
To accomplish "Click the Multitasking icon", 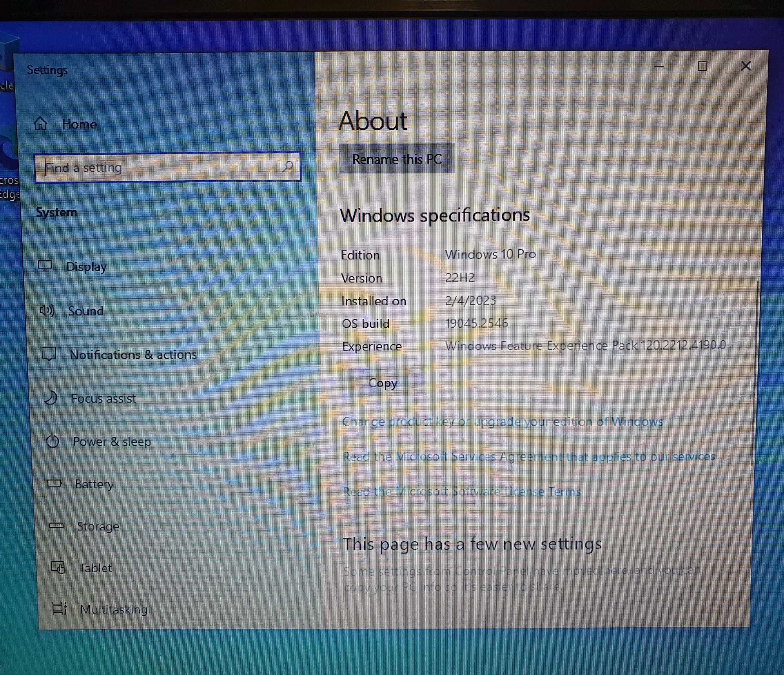I will click(60, 608).
